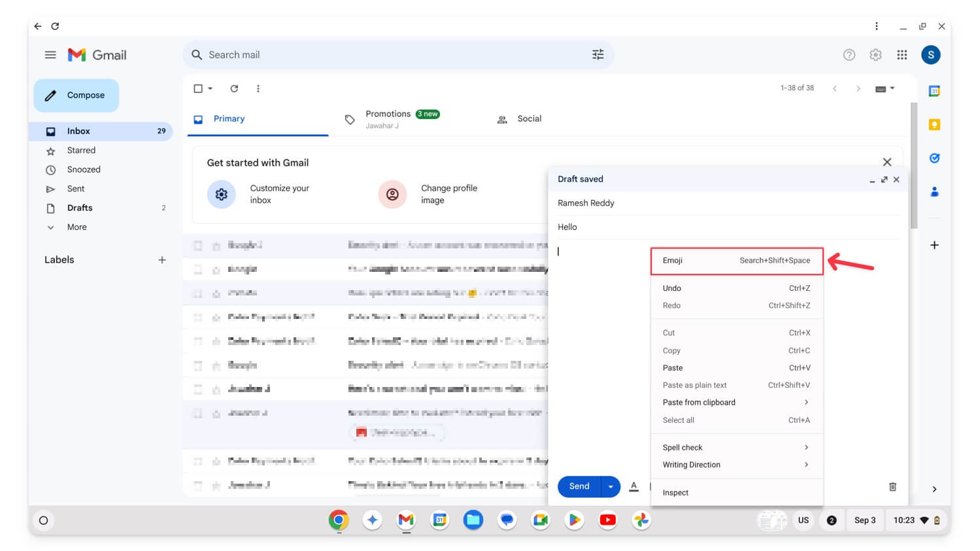Expand the Spell check submenu
This screenshot has width=980, height=551.
(737, 448)
